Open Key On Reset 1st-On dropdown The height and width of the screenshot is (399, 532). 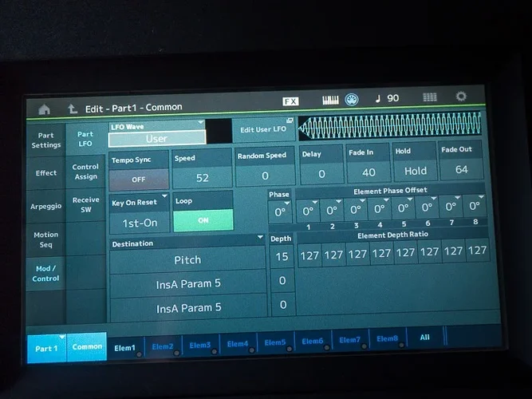[140, 214]
